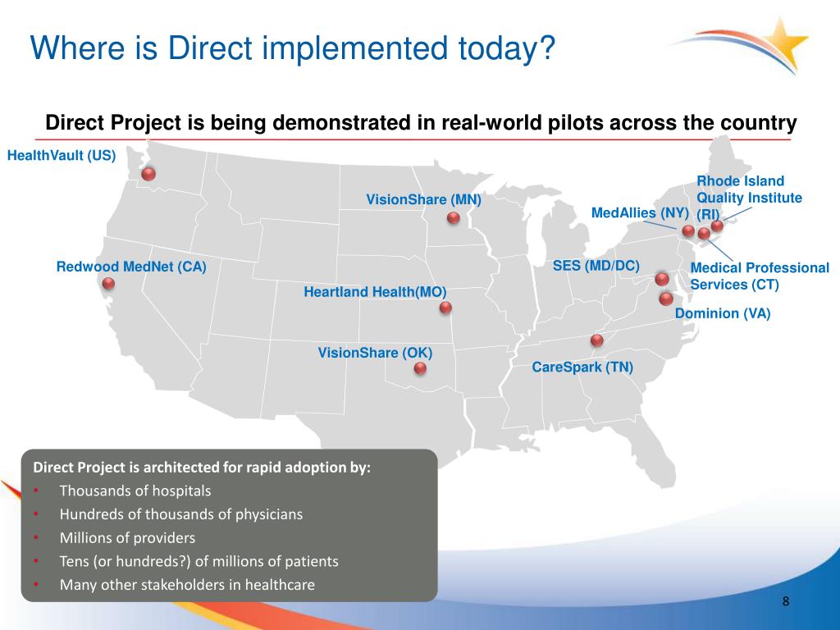The width and height of the screenshot is (840, 630).
Task: Click the 'CareSpark (TN)' label
Action: (x=582, y=367)
